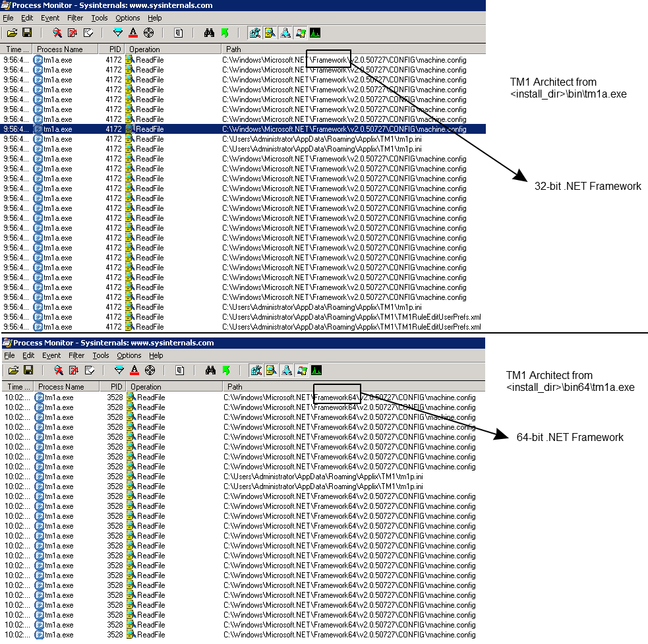Click Find binoculars icon in bottom window toolbar
The width and height of the screenshot is (648, 644).
pyautogui.click(x=210, y=370)
